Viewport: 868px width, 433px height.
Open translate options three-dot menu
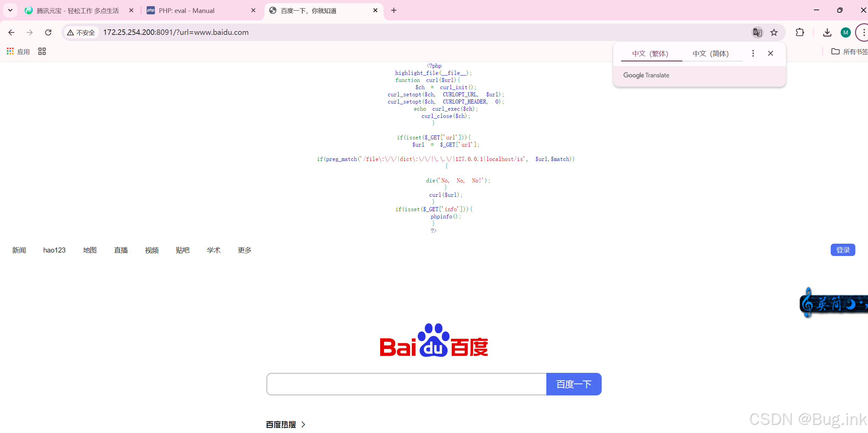pos(753,53)
